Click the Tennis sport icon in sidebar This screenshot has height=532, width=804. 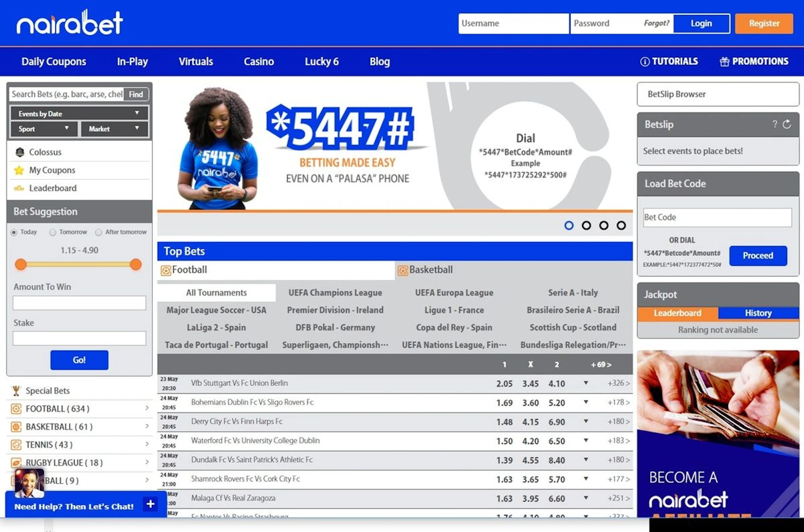point(16,445)
